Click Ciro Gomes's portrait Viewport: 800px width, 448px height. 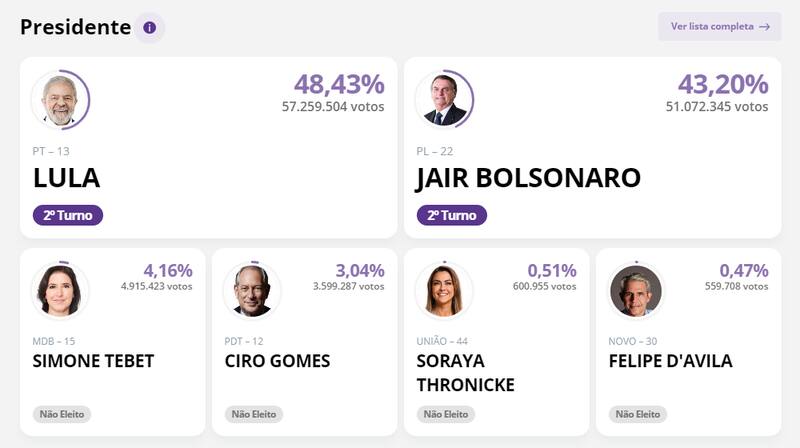point(252,291)
